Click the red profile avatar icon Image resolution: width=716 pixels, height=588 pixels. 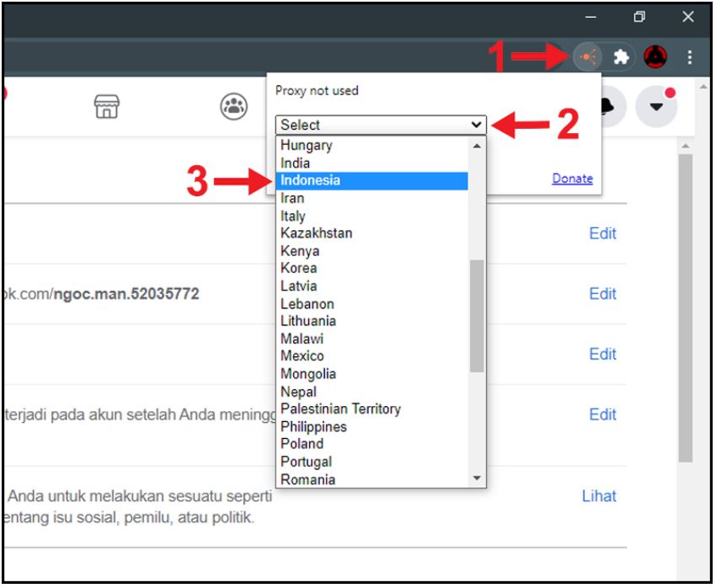click(x=655, y=57)
